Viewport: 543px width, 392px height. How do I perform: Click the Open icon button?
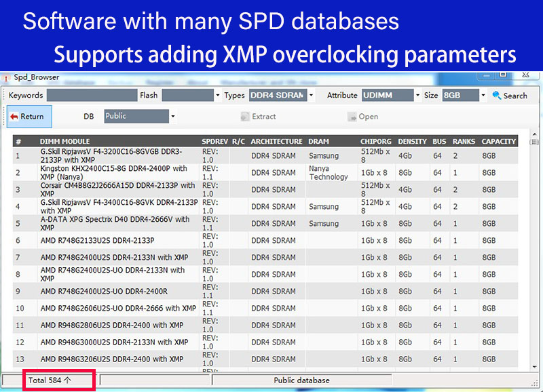[362, 117]
